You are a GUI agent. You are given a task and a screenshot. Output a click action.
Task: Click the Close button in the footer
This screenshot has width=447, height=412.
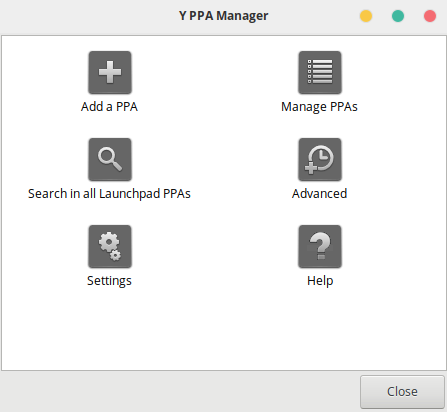[x=402, y=392]
